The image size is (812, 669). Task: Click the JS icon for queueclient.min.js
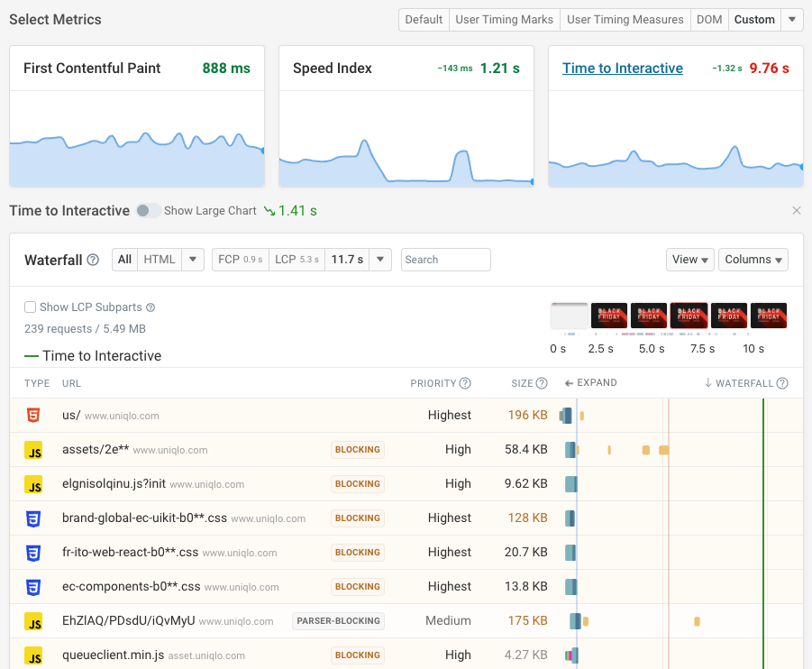(33, 655)
